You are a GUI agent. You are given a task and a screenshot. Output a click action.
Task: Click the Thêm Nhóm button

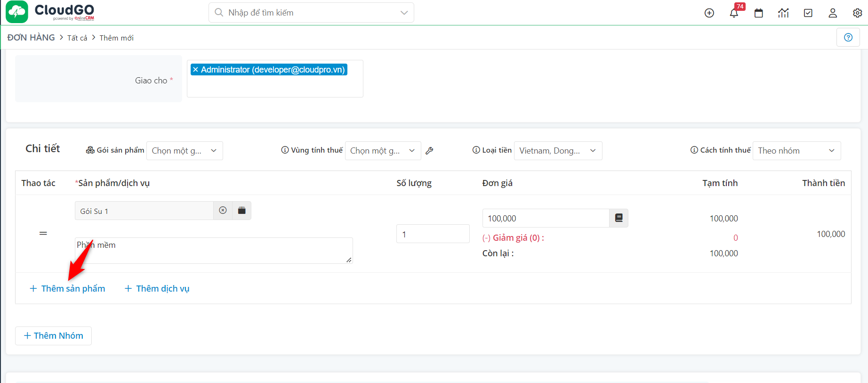point(53,336)
